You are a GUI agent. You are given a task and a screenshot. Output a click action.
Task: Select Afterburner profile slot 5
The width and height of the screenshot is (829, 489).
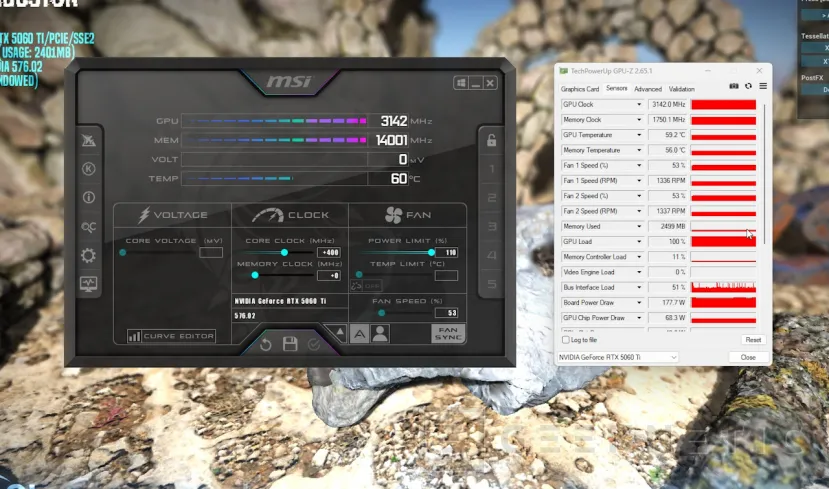pos(492,284)
